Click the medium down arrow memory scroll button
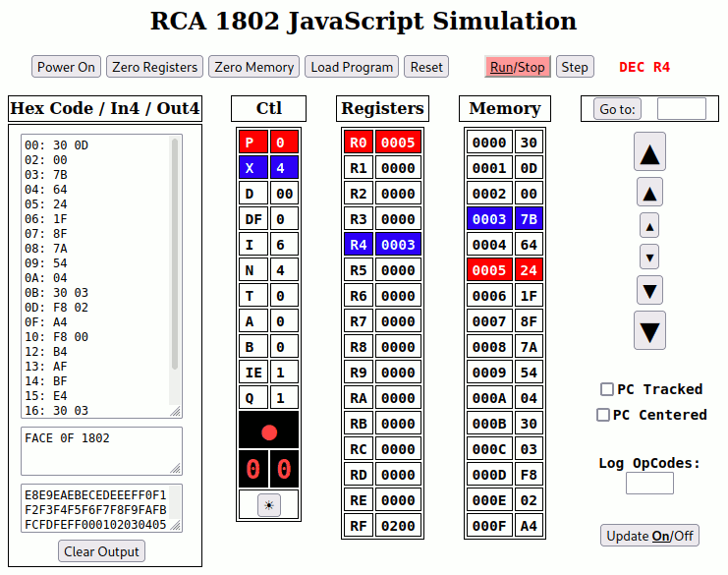 [x=649, y=290]
